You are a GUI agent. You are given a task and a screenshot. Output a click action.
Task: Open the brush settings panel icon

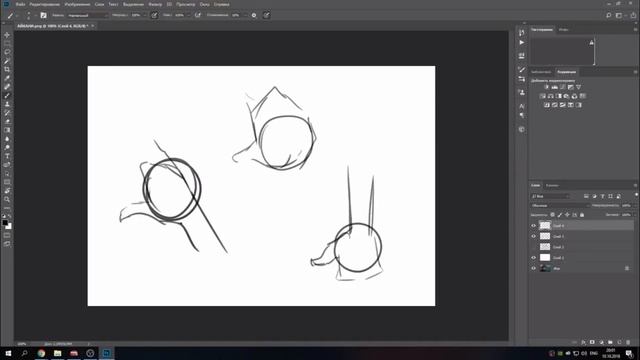point(43,15)
